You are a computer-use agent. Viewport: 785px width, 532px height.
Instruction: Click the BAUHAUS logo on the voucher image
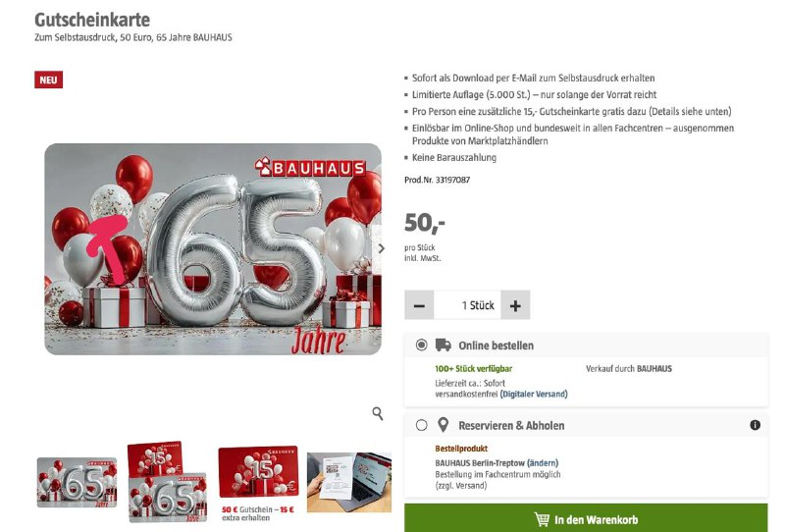[x=309, y=167]
